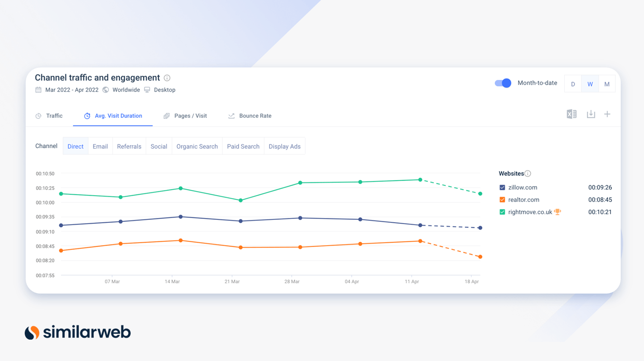Click the Mar 2022 - Apr 2022 date range

(72, 90)
